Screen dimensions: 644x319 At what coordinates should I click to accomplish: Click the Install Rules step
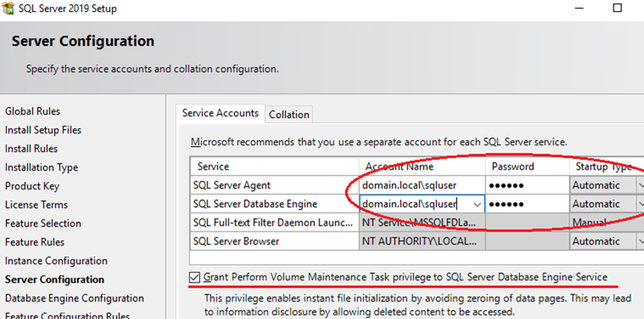point(31,148)
